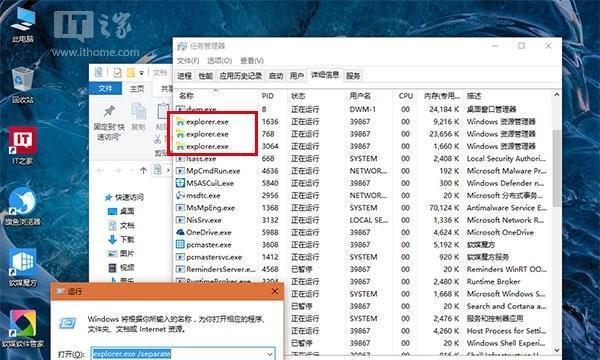
Task: Launch the 软媒软件管家 desktop shortcut
Action: 23,328
